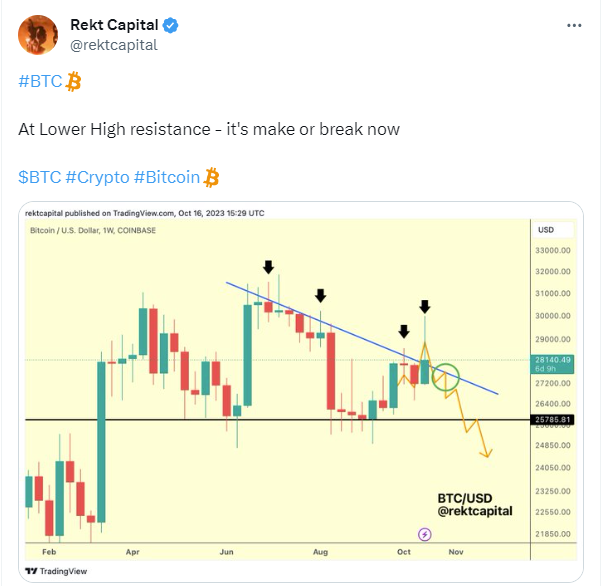
Task: Click the 25785.81 support price label
Action: (x=553, y=419)
